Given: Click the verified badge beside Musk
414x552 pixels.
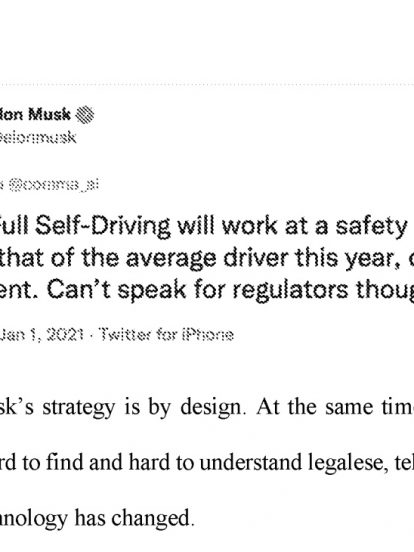Looking at the screenshot, I should tap(85, 115).
